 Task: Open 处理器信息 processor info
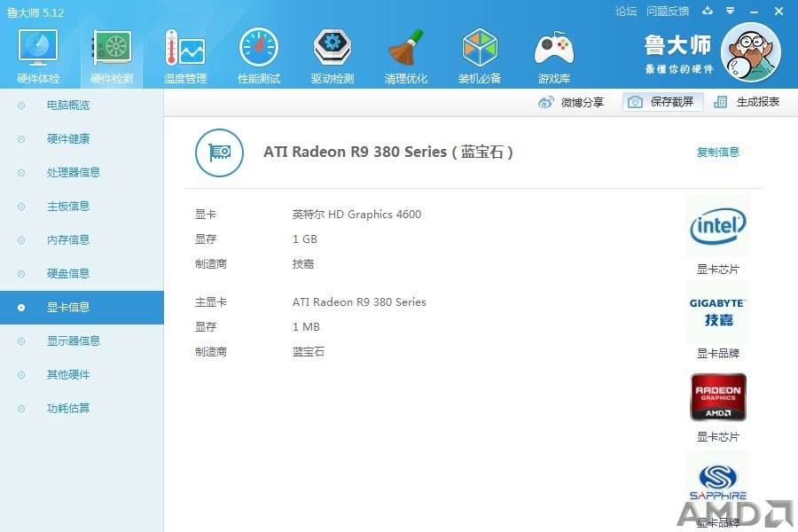point(74,173)
